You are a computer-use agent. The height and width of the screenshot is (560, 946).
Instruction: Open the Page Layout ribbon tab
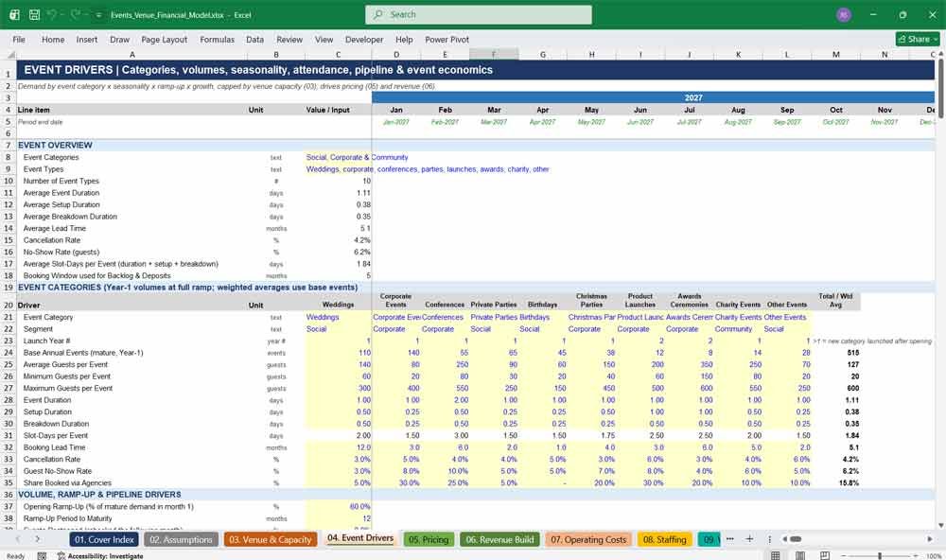164,39
